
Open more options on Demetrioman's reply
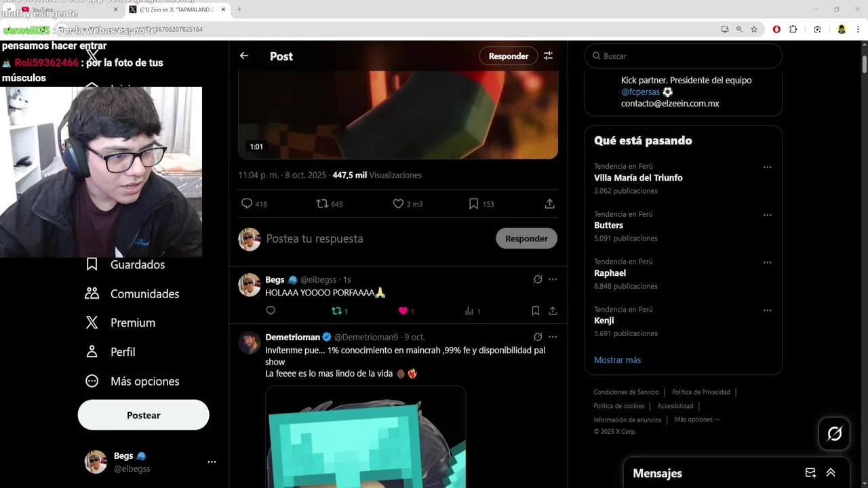click(553, 337)
